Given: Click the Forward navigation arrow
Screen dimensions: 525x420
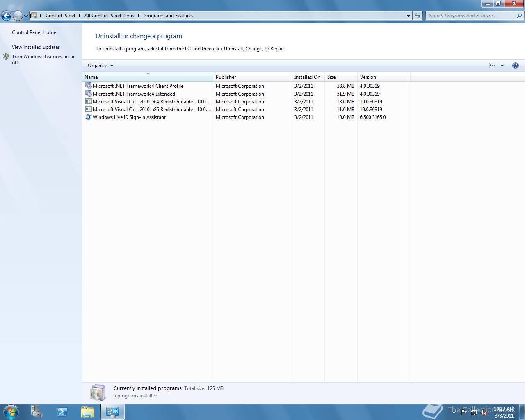Looking at the screenshot, I should (x=18, y=16).
